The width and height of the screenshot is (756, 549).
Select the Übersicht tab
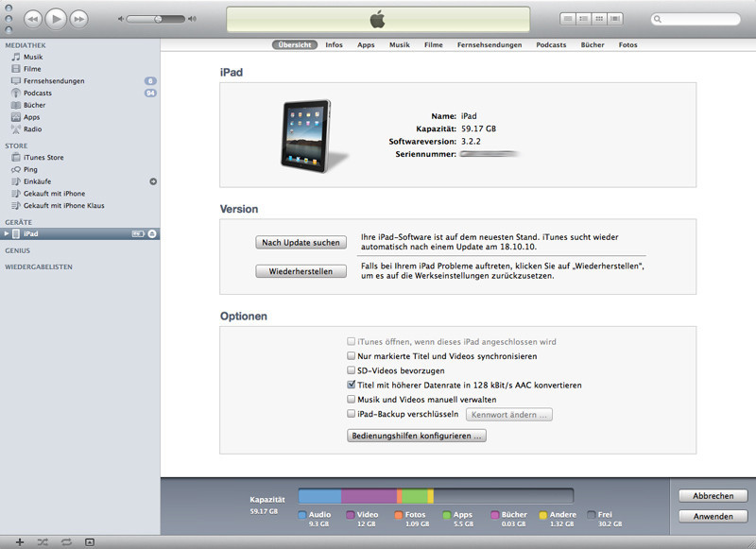tap(295, 44)
